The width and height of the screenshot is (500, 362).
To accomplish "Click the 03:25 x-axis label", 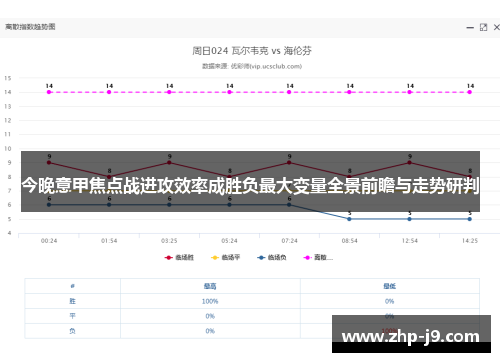I will click(x=169, y=241).
